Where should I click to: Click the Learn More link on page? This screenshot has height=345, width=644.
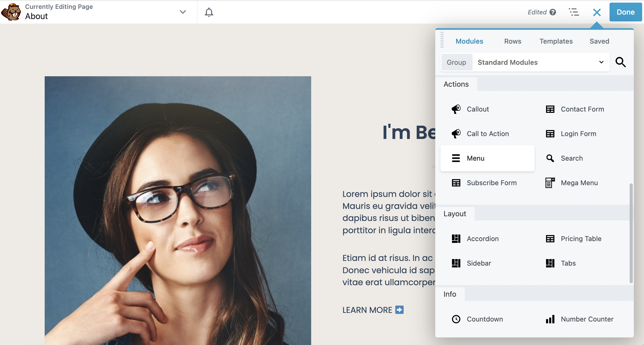[373, 310]
